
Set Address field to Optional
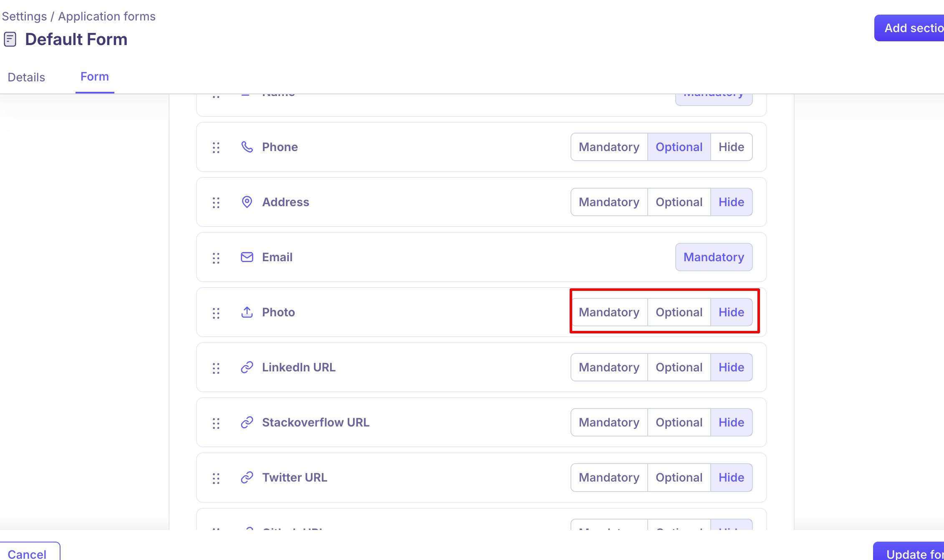pyautogui.click(x=679, y=202)
